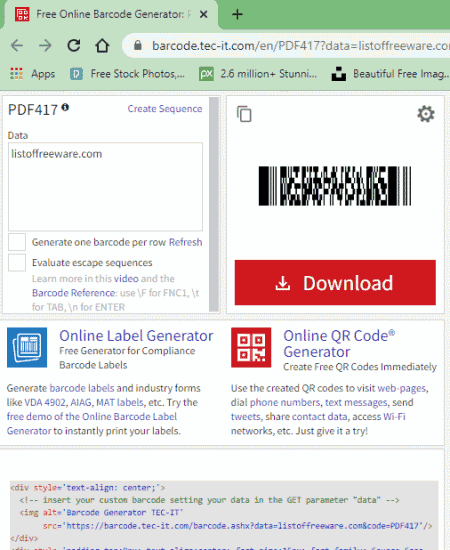Click the generated PDF417 barcode image
Image resolution: width=450 pixels, height=550 pixels.
coord(335,186)
